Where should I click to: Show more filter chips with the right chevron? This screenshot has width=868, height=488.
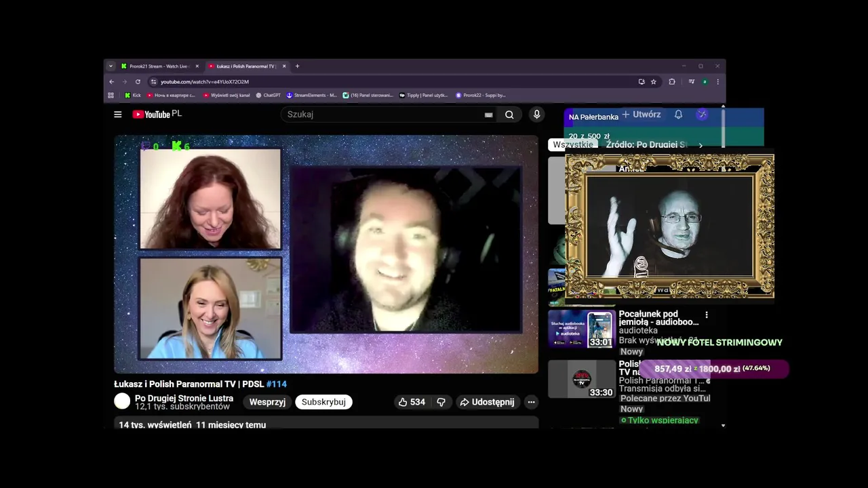[701, 145]
